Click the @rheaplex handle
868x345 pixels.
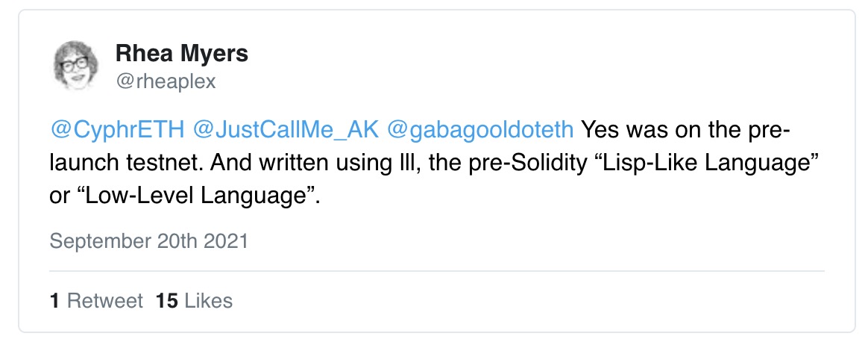click(166, 81)
